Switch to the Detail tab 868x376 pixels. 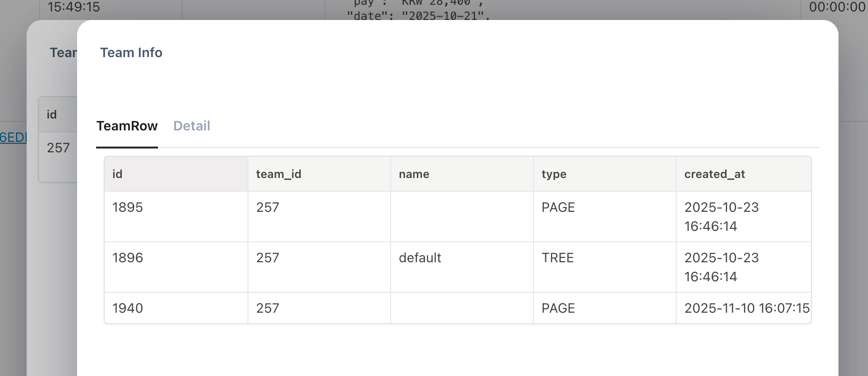tap(191, 126)
